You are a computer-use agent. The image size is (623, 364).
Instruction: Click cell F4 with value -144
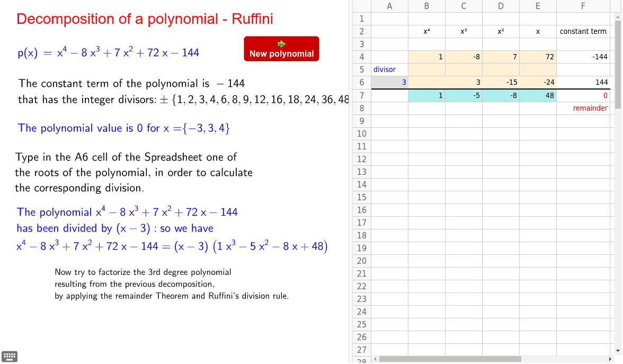click(x=583, y=57)
